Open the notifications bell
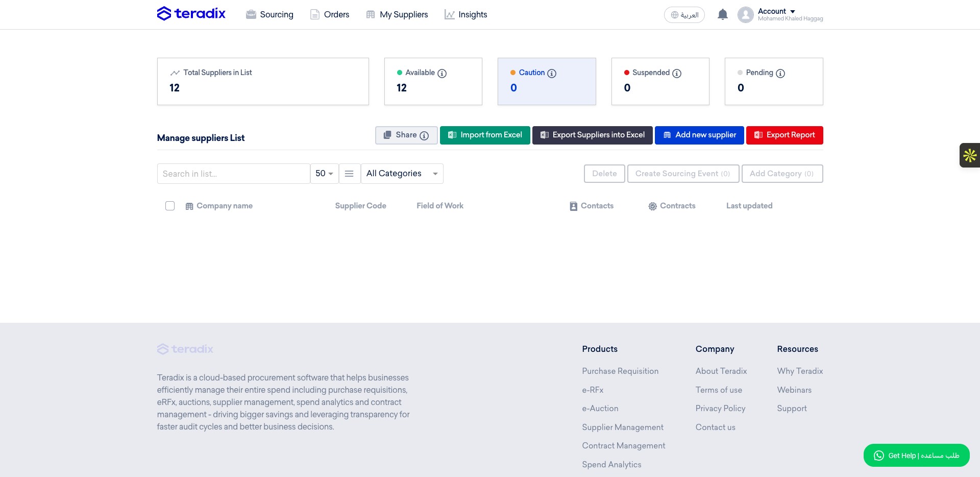Screen dimensions: 980x477 (722, 14)
